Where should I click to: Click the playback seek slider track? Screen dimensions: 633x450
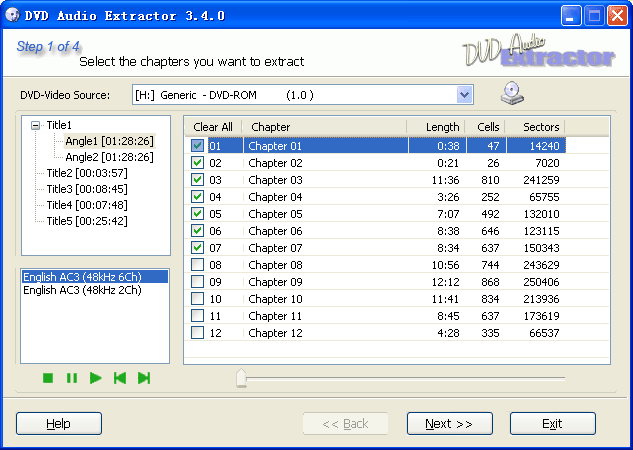pyautogui.click(x=406, y=378)
